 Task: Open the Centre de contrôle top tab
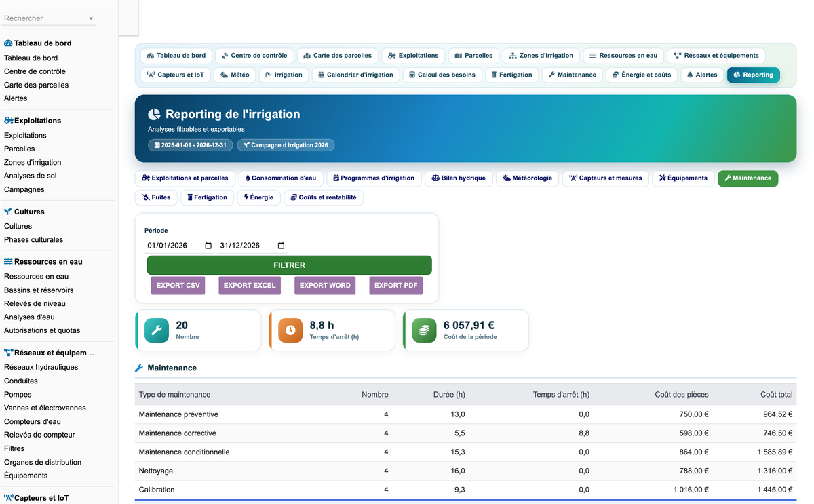click(x=254, y=56)
